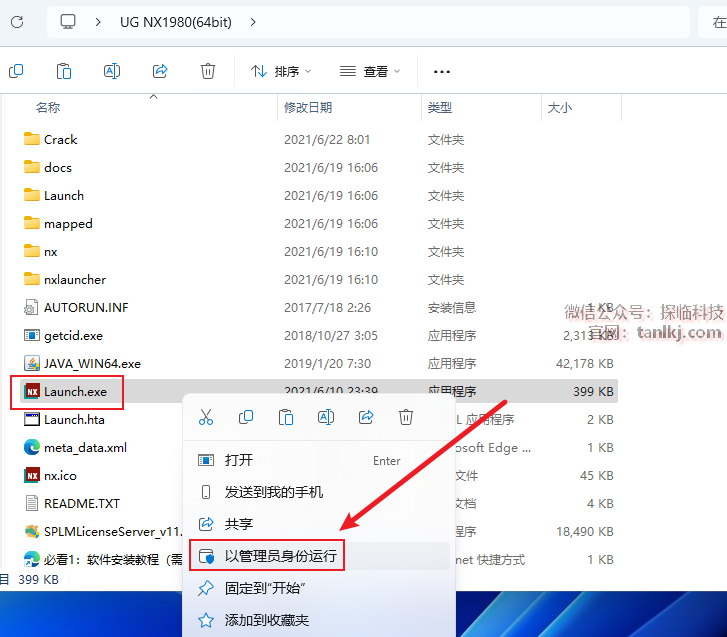
Task: Click the SPLMLicenseServer installer icon
Action: click(x=32, y=531)
